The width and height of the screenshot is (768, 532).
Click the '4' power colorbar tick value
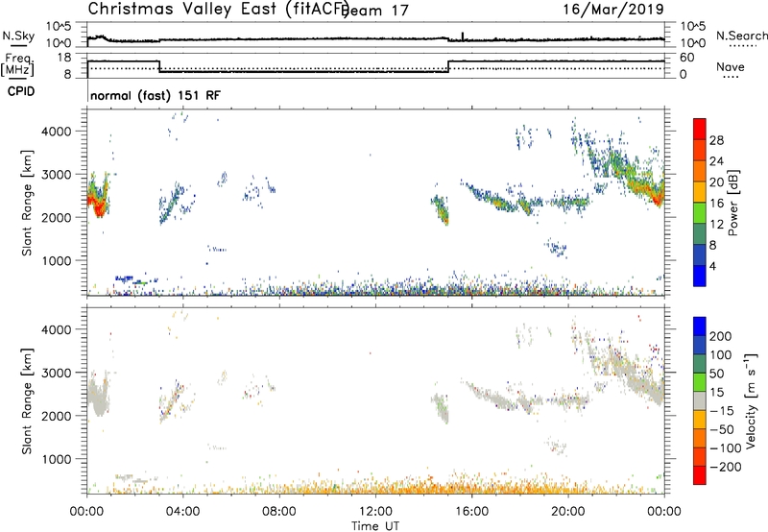(712, 266)
